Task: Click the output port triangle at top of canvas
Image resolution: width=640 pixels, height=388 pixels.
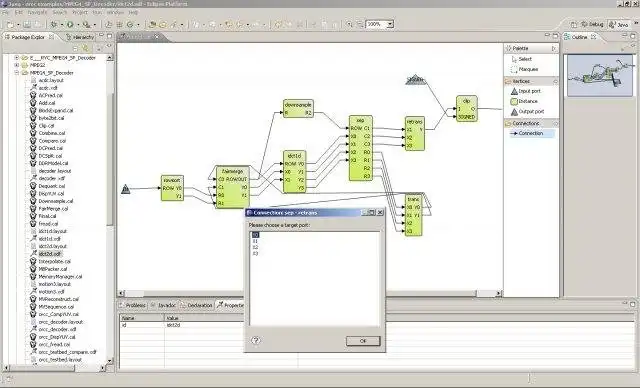Action: coord(416,79)
